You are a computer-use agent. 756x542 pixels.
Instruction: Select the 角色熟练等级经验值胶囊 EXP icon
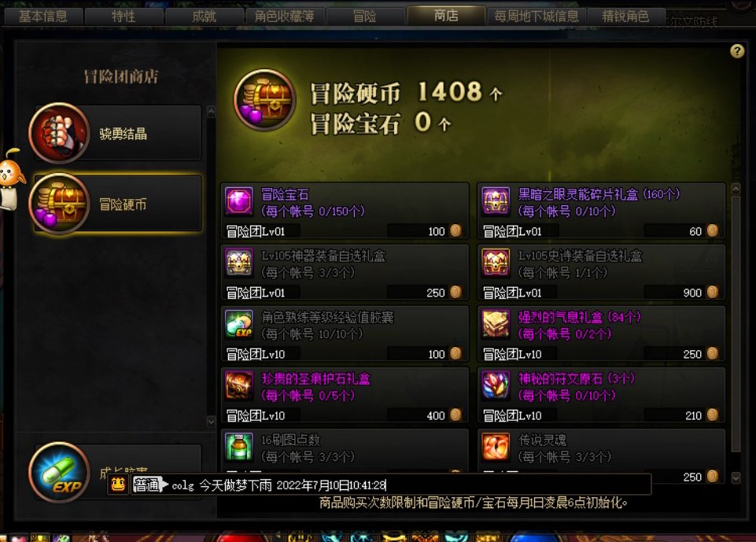click(x=239, y=324)
